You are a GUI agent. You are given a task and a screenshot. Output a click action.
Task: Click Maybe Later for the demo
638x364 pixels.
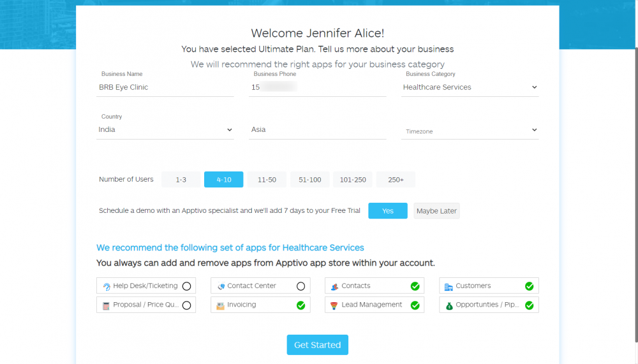click(436, 211)
